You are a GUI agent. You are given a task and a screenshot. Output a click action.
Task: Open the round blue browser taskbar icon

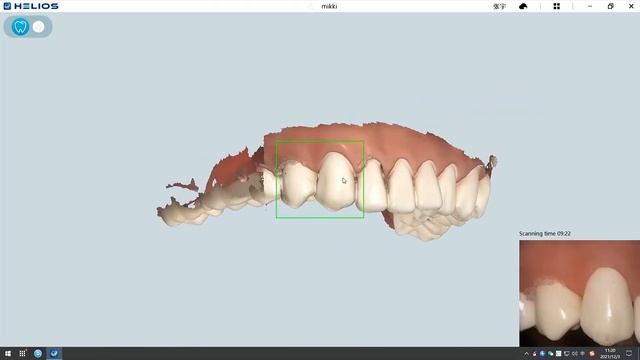coord(38,353)
